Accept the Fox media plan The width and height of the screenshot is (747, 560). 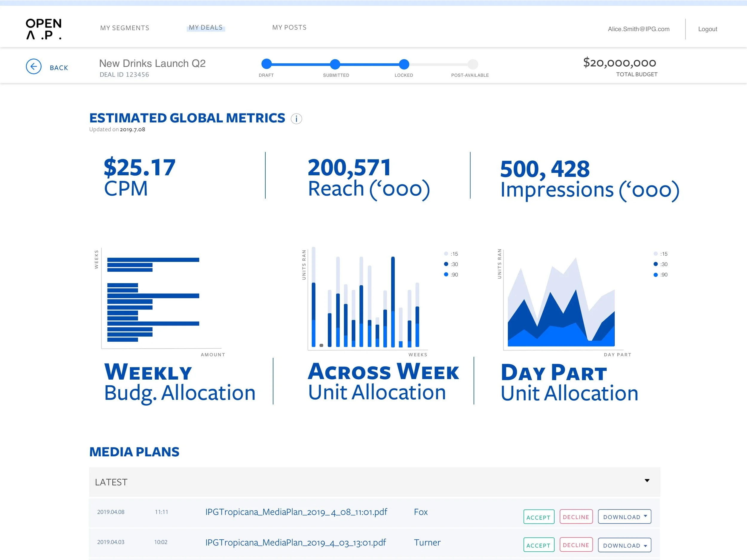[538, 516]
